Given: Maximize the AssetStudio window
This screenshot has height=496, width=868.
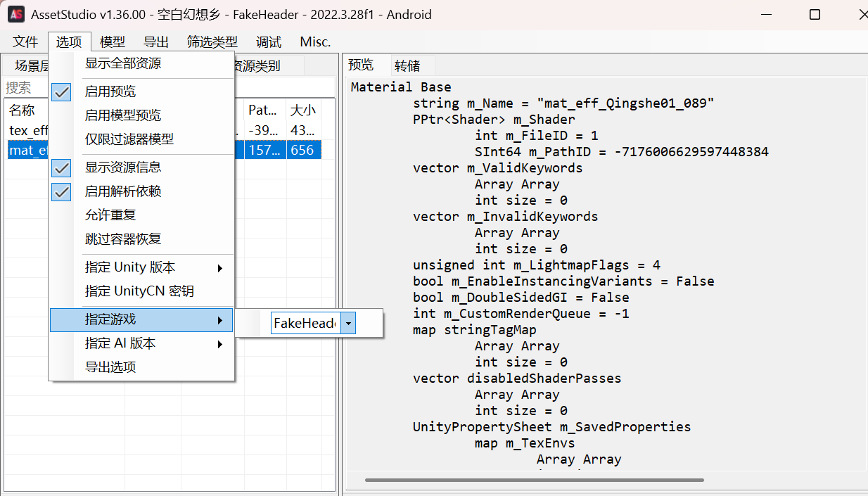Looking at the screenshot, I should pyautogui.click(x=815, y=14).
